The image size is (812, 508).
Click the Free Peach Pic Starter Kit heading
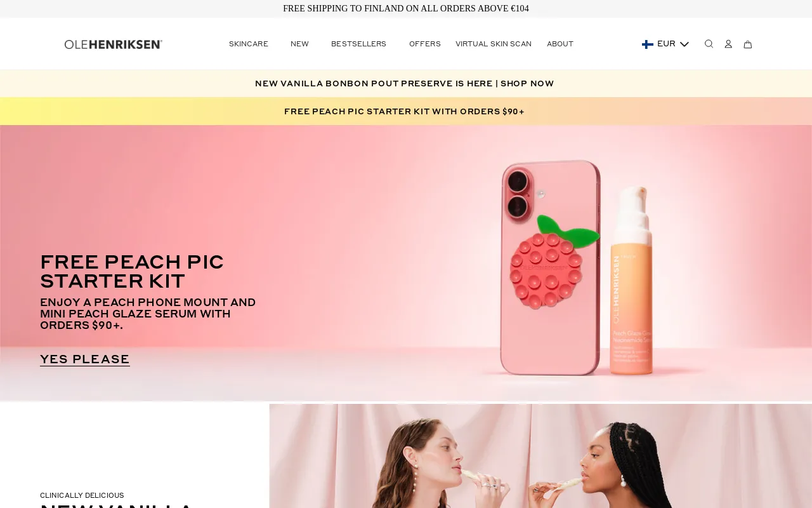132,272
